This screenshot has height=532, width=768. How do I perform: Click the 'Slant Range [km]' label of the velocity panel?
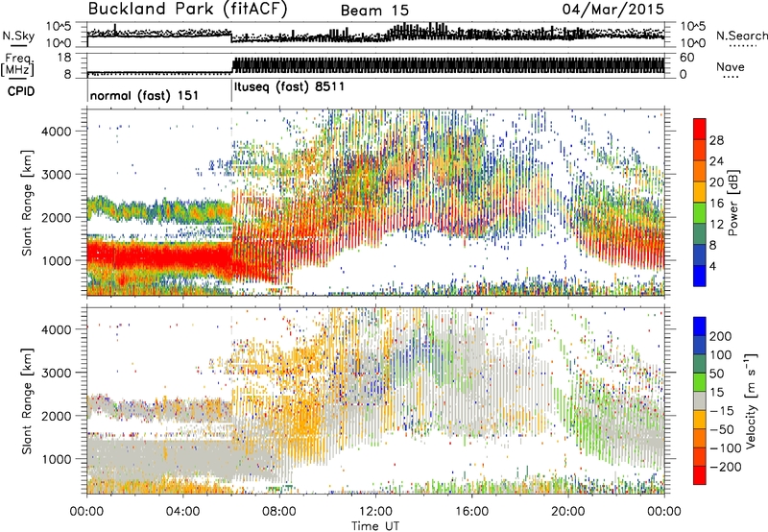click(x=27, y=401)
